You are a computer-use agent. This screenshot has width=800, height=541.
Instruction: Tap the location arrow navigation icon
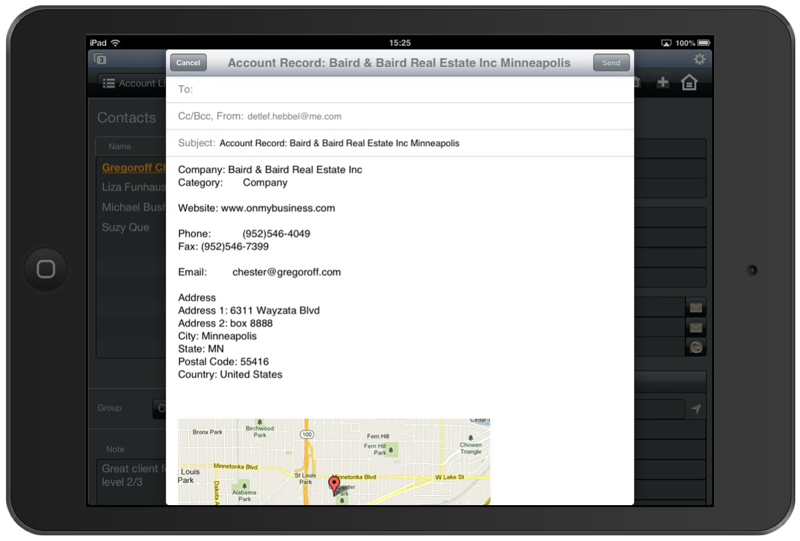click(x=696, y=409)
